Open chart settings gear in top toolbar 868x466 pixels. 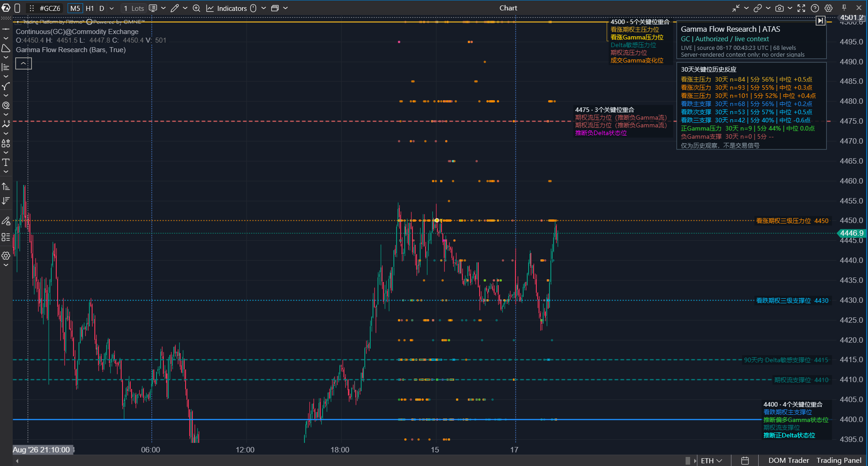829,8
